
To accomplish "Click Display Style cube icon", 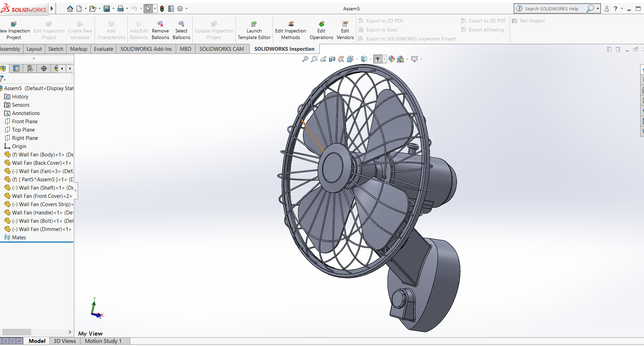I will point(364,59).
